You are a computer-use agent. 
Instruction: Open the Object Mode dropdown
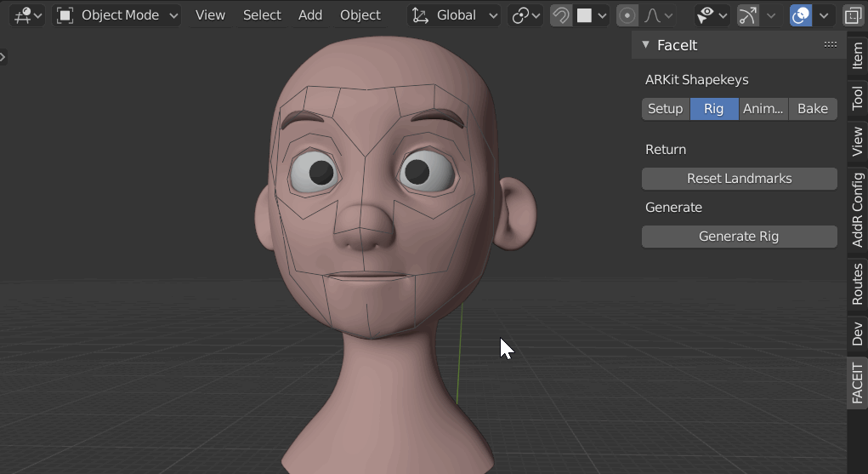click(116, 15)
